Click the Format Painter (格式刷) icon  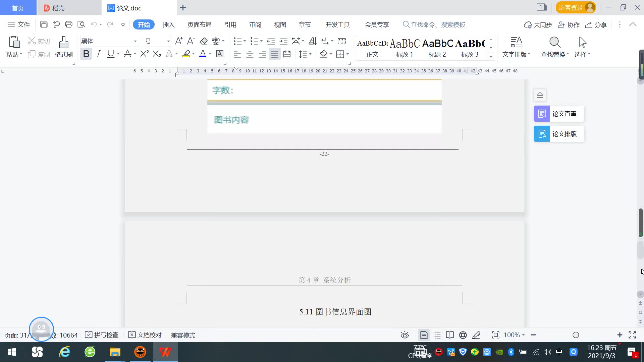click(63, 43)
